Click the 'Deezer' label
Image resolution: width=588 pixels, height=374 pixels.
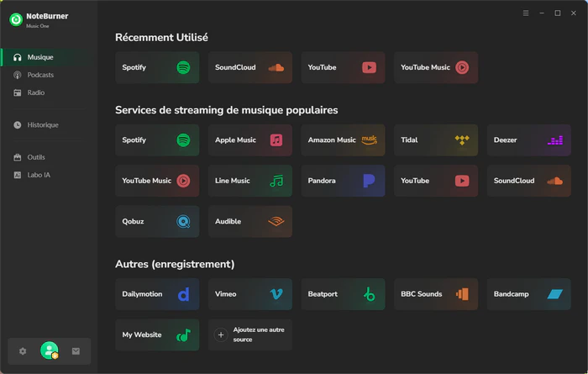(x=505, y=140)
